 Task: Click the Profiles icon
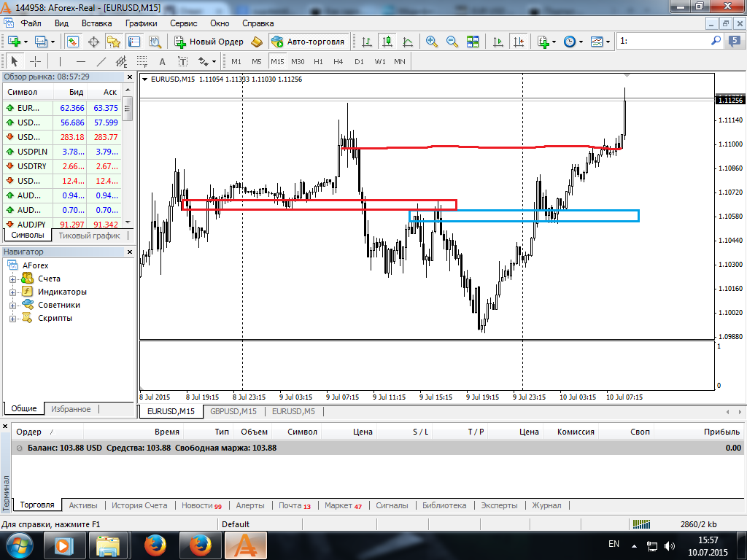41,42
